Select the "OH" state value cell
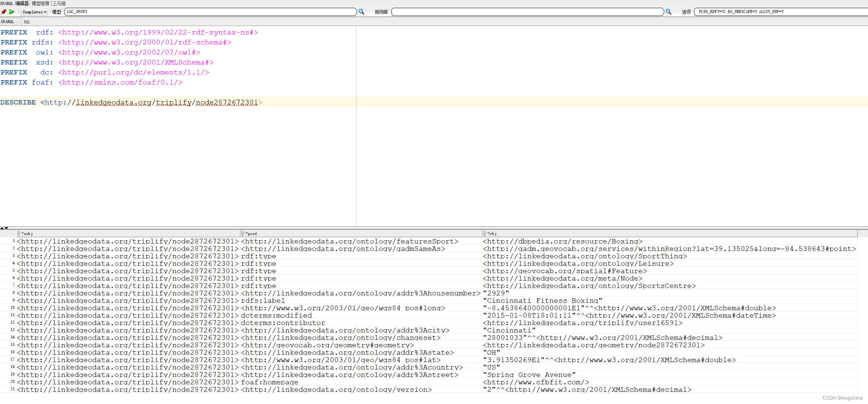868x404 pixels. coord(670,352)
